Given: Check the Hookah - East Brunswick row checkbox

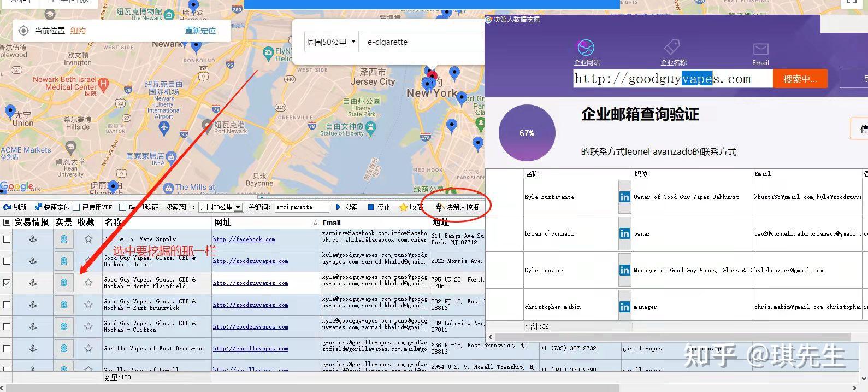Looking at the screenshot, I should tap(7, 305).
